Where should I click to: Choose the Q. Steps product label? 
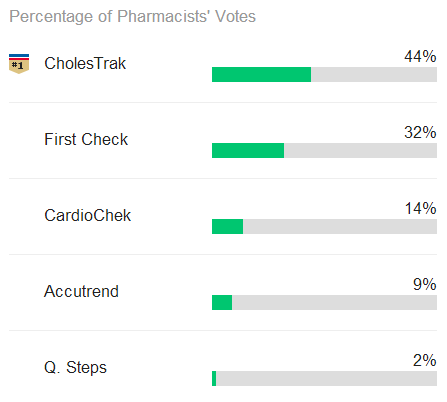pos(75,368)
